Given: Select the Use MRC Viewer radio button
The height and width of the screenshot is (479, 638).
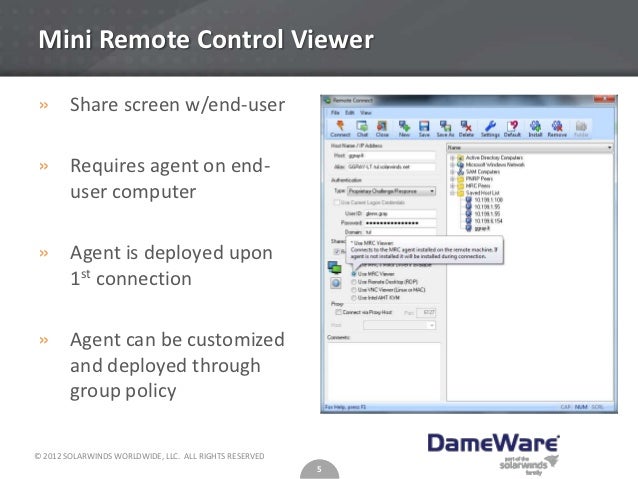Looking at the screenshot, I should (x=354, y=274).
